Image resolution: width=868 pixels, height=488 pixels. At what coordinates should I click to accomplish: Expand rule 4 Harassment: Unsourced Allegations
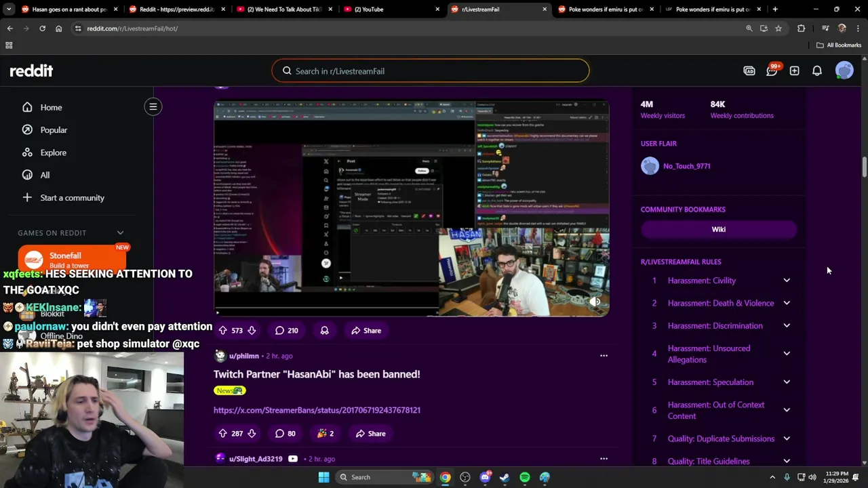[x=787, y=353]
